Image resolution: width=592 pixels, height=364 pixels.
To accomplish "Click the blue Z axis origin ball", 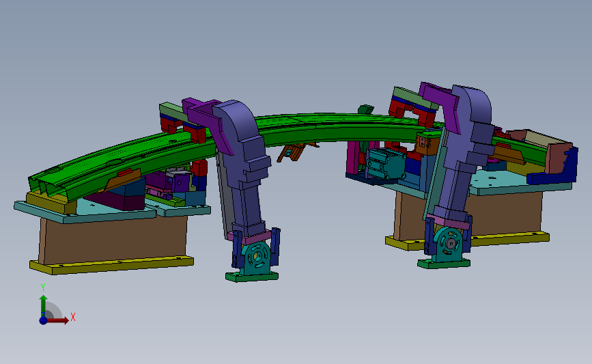I will 44,320.
